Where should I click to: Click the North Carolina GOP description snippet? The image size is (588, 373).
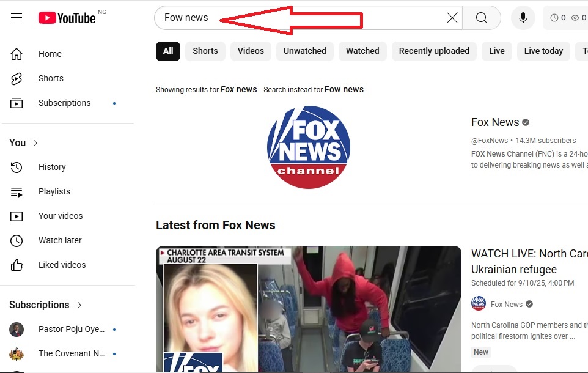click(529, 331)
